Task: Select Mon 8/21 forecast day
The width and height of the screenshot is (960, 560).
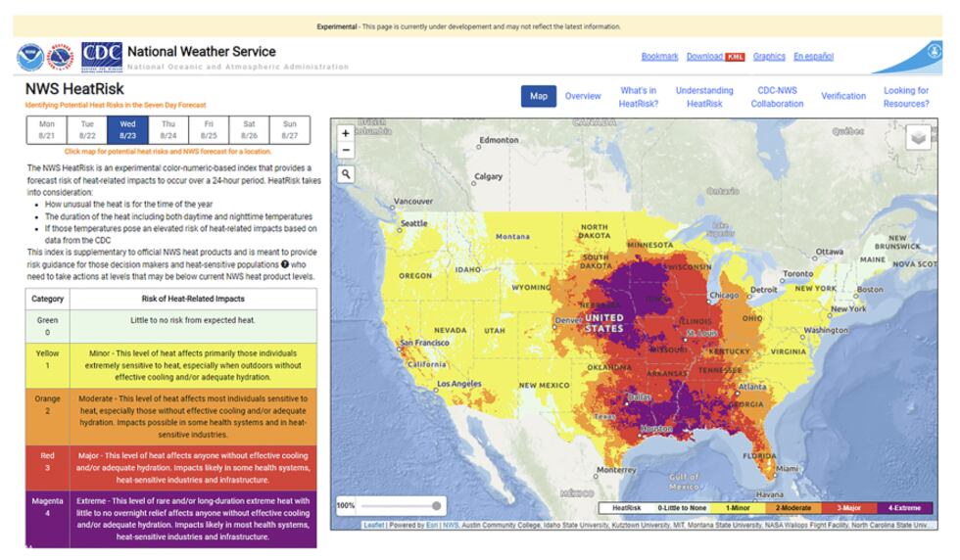Action: pos(47,130)
